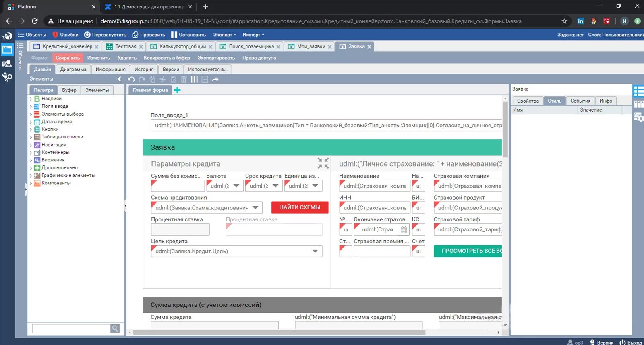Viewport: 644px width, 345px height.
Task: Click the search magnifier in palette panel
Action: point(115,328)
